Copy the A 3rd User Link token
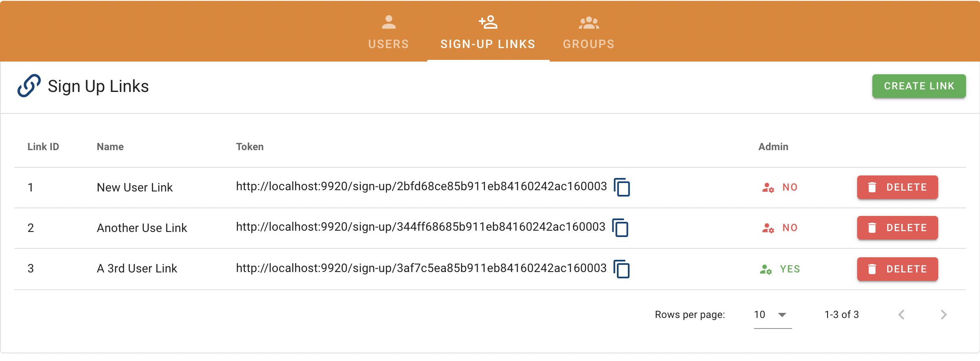The image size is (980, 361). pyautogui.click(x=622, y=269)
